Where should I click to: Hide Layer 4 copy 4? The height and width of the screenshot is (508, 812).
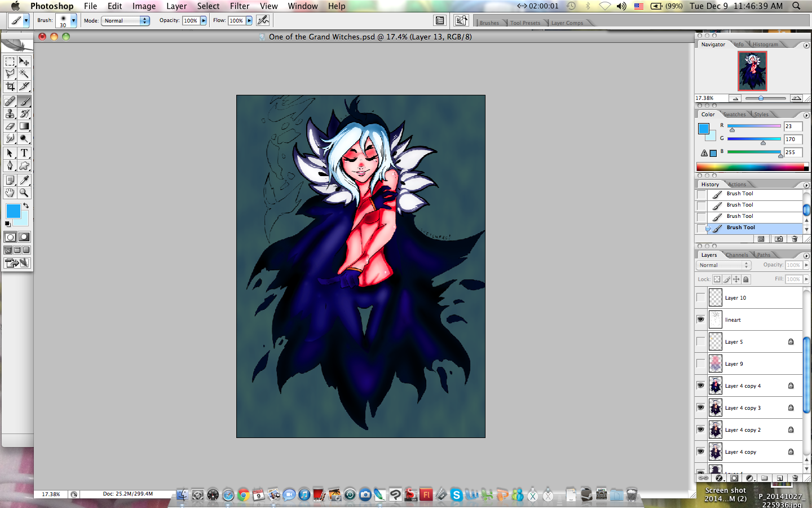point(701,386)
